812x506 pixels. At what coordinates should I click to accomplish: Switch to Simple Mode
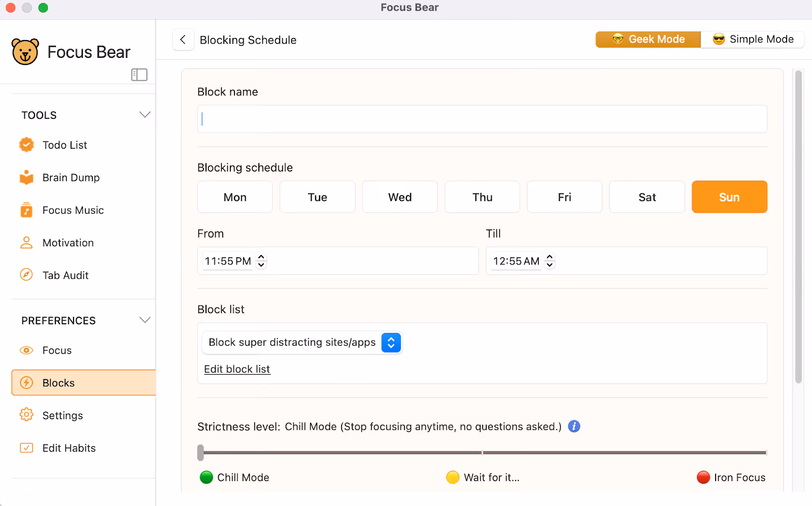[x=753, y=39]
